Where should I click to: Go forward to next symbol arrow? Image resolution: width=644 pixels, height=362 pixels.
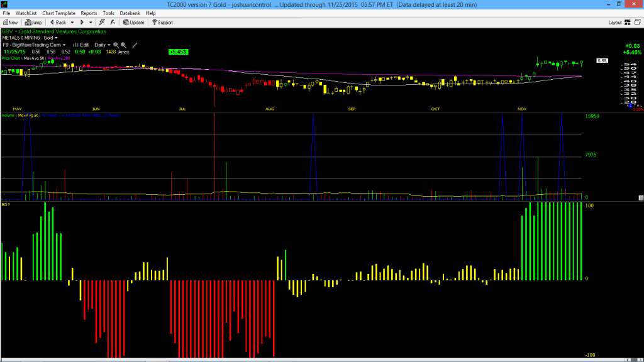click(82, 23)
